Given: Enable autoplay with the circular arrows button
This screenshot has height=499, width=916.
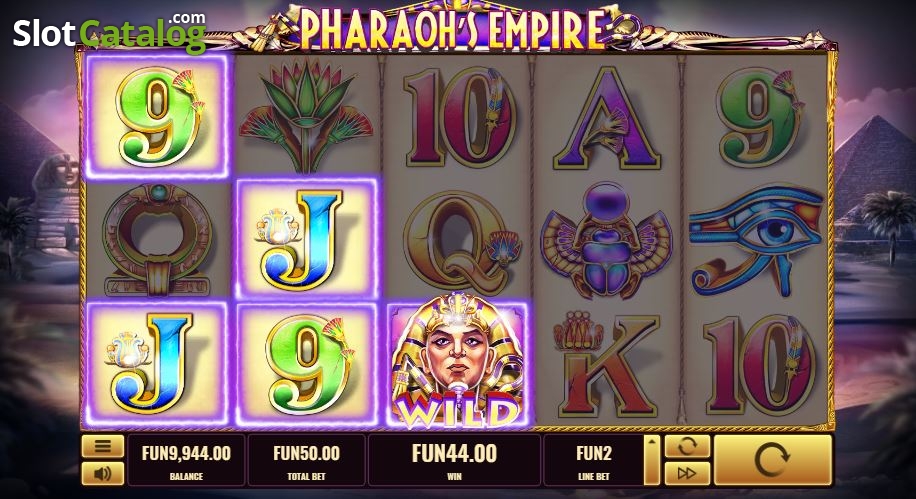Looking at the screenshot, I should [687, 447].
